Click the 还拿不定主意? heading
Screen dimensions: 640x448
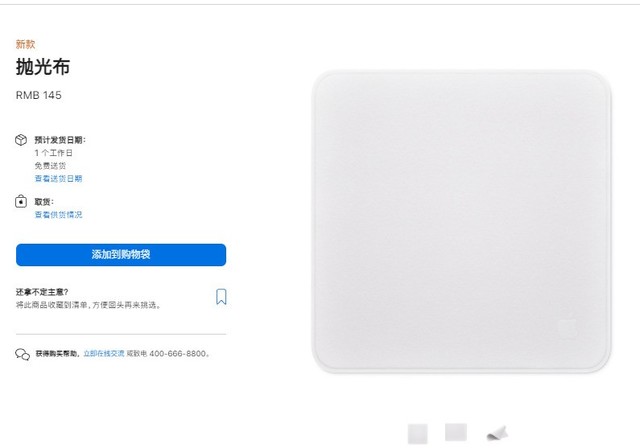tap(42, 292)
